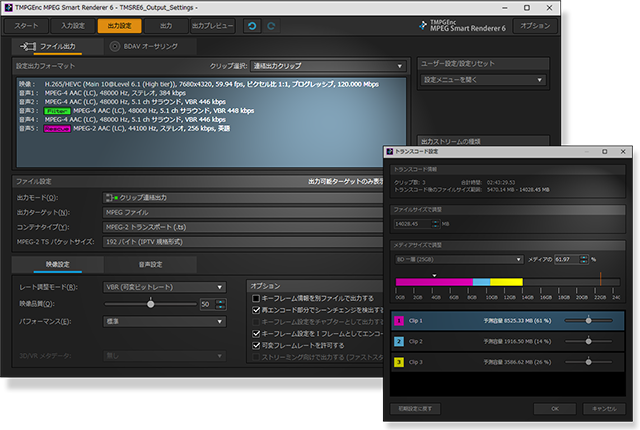
Task: Click the 映像品質 slider handle
Action: pyautogui.click(x=151, y=304)
